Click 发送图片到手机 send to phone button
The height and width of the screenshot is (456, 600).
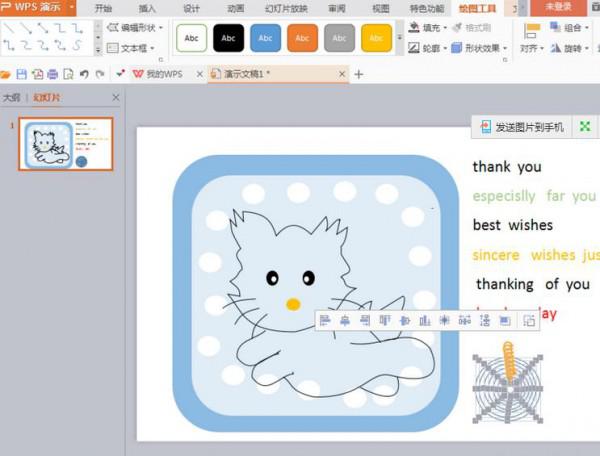point(522,127)
